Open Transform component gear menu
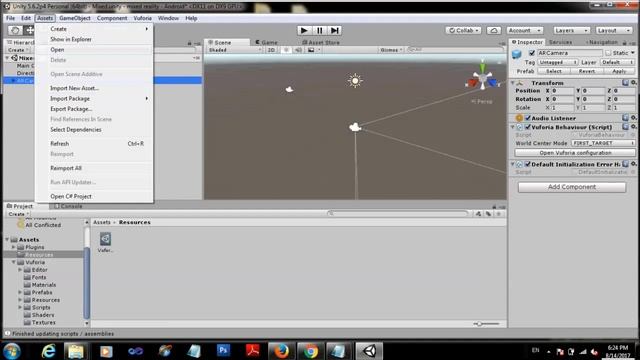The image size is (640, 360). 633,83
